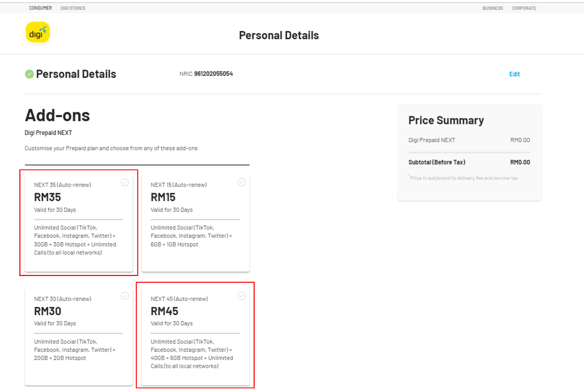Viewport: 584px width, 392px height.
Task: Go to the CORPORATE page
Action: tap(524, 8)
